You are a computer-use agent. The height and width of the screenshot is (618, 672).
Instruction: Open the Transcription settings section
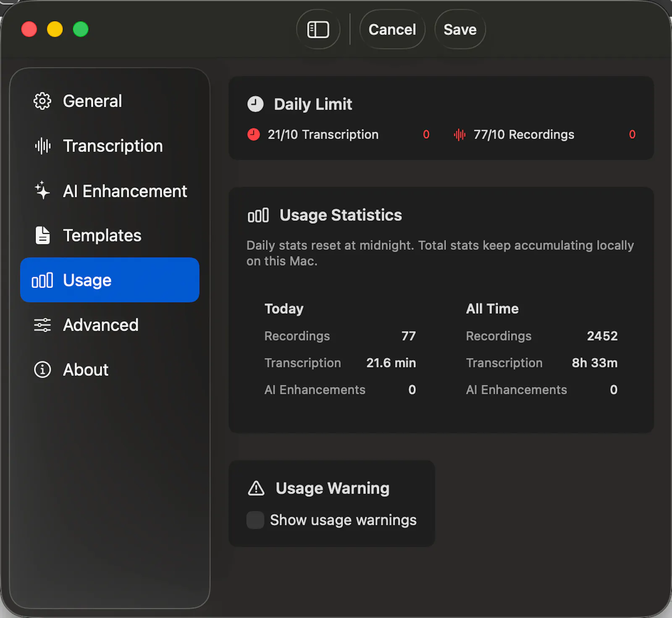110,146
